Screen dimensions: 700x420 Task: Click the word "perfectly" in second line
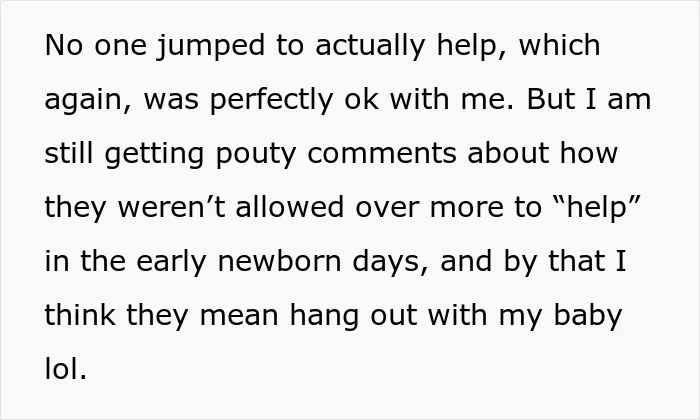point(271,100)
